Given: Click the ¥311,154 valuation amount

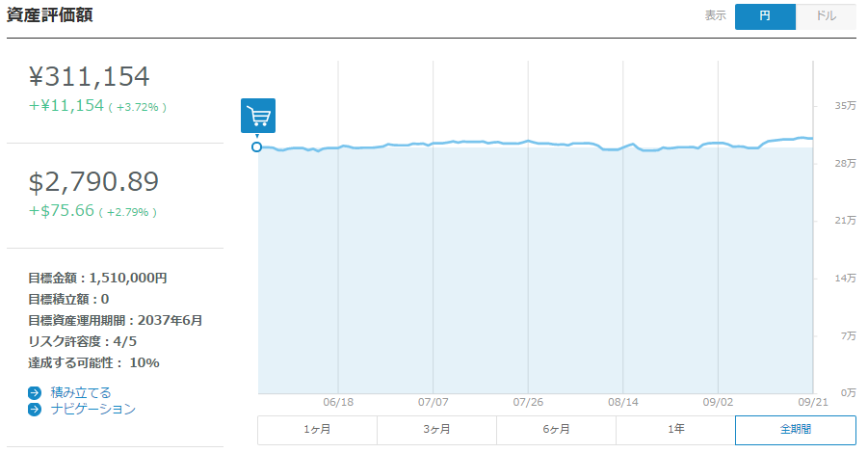Looking at the screenshot, I should coord(90,77).
